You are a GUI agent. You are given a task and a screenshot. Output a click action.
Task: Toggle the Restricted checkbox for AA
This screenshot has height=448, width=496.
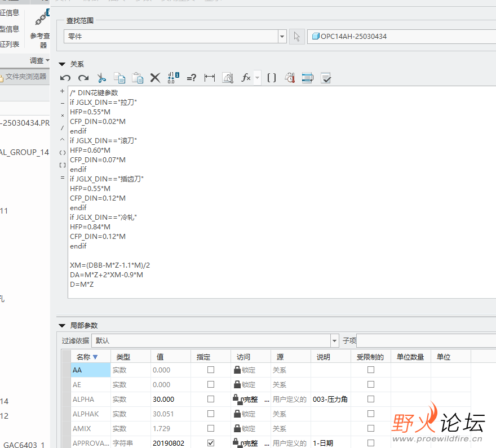(371, 370)
